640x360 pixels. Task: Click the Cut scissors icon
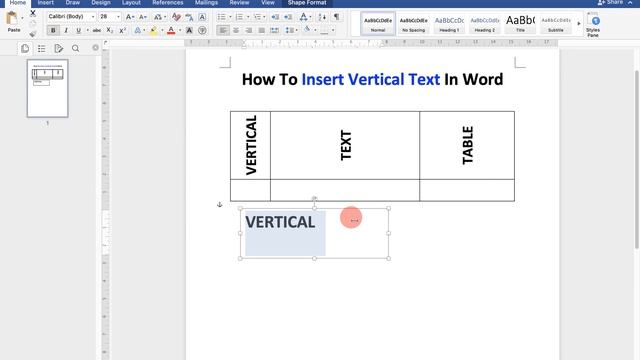(x=33, y=13)
